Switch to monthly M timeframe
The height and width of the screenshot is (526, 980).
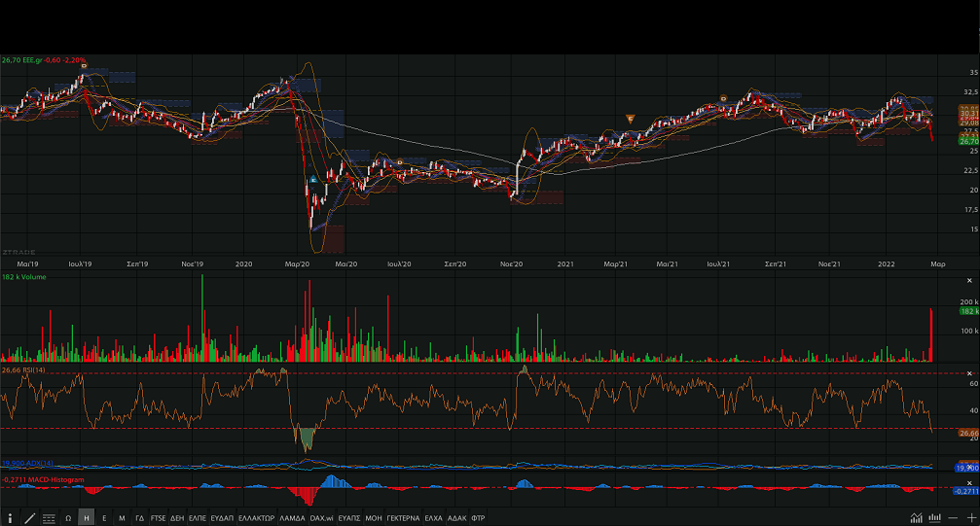click(122, 518)
